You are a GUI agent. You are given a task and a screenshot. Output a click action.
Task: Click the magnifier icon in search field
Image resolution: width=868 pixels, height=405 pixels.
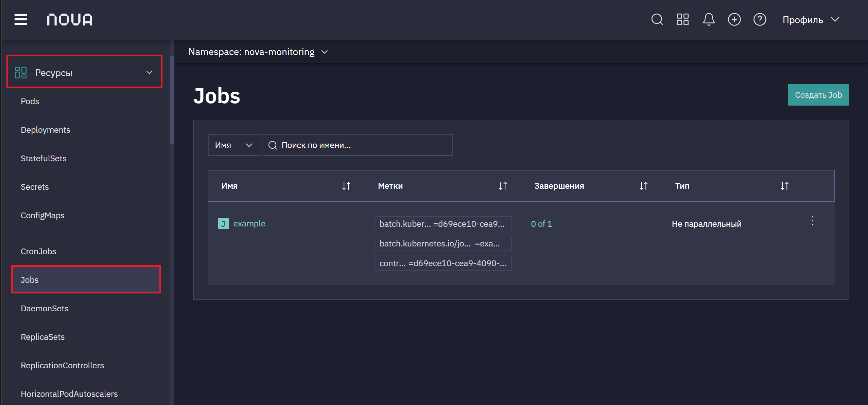273,145
